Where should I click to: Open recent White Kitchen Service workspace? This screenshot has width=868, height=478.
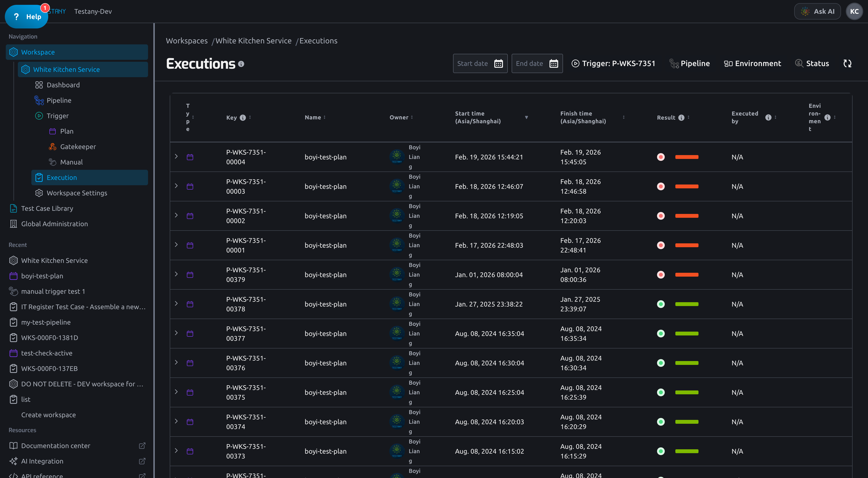(x=54, y=260)
